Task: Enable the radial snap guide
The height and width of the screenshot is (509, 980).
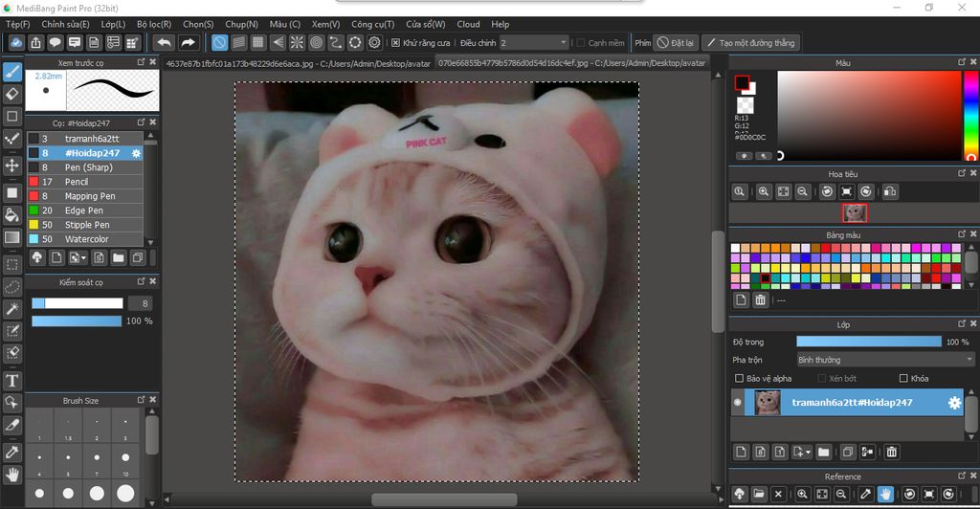Action: [297, 42]
